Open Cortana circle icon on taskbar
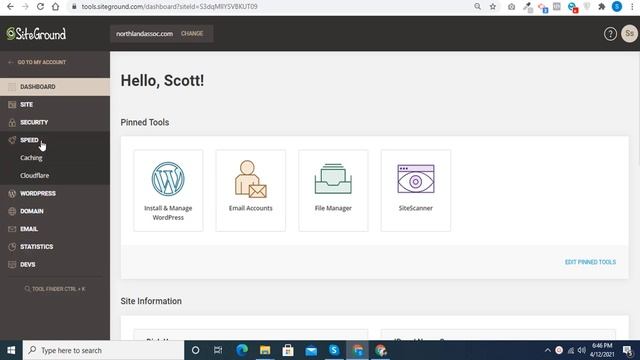 (x=196, y=350)
